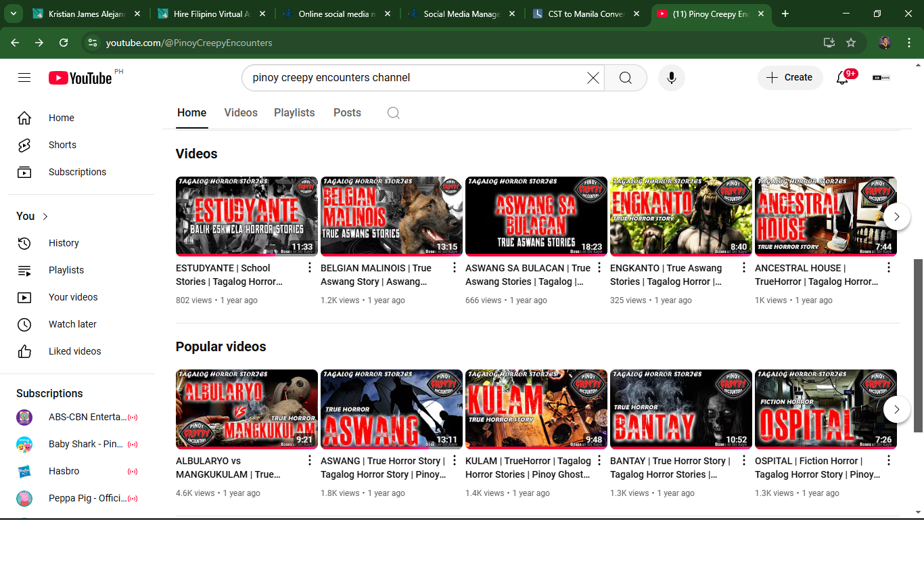
Task: Expand the You section
Action: (32, 216)
